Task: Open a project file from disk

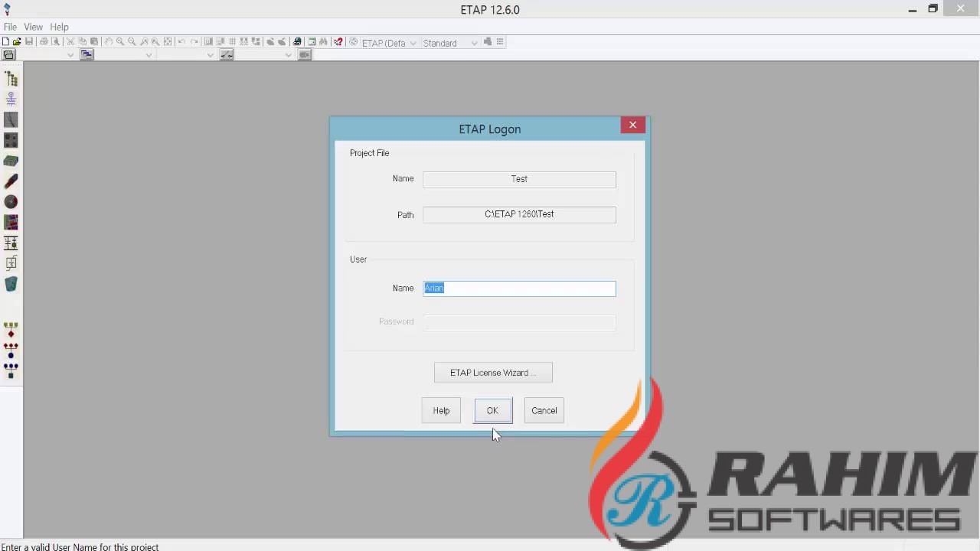Action: tap(17, 42)
